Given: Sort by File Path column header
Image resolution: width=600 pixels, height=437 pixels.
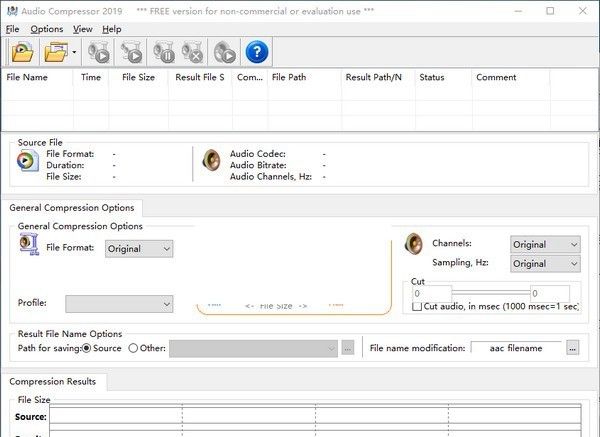Looking at the screenshot, I should click(305, 77).
